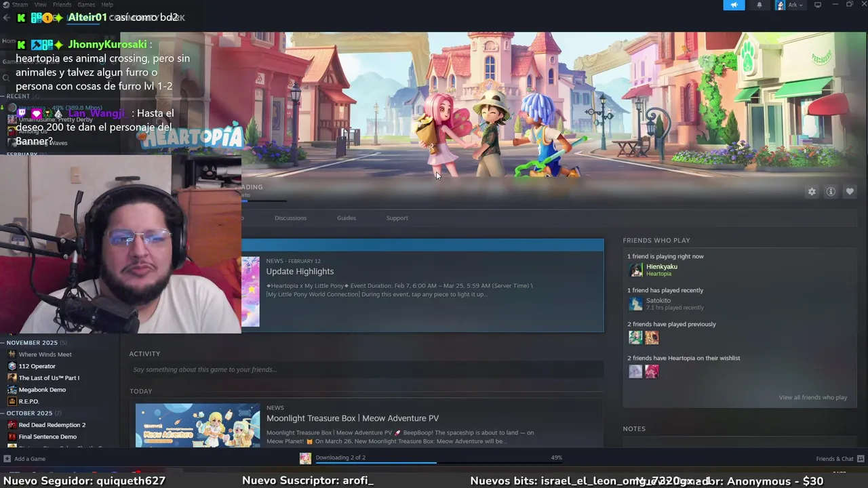The height and width of the screenshot is (488, 868).
Task: Select Where Winds Meet in library
Action: [45, 354]
